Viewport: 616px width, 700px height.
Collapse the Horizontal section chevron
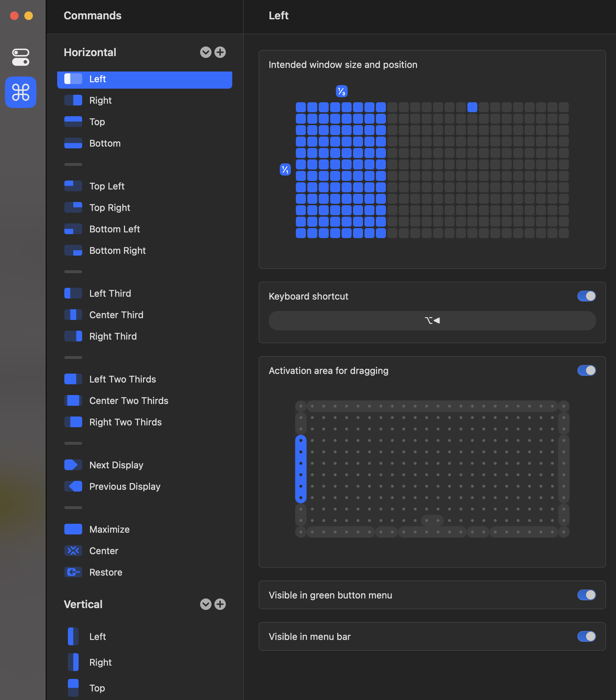[205, 52]
